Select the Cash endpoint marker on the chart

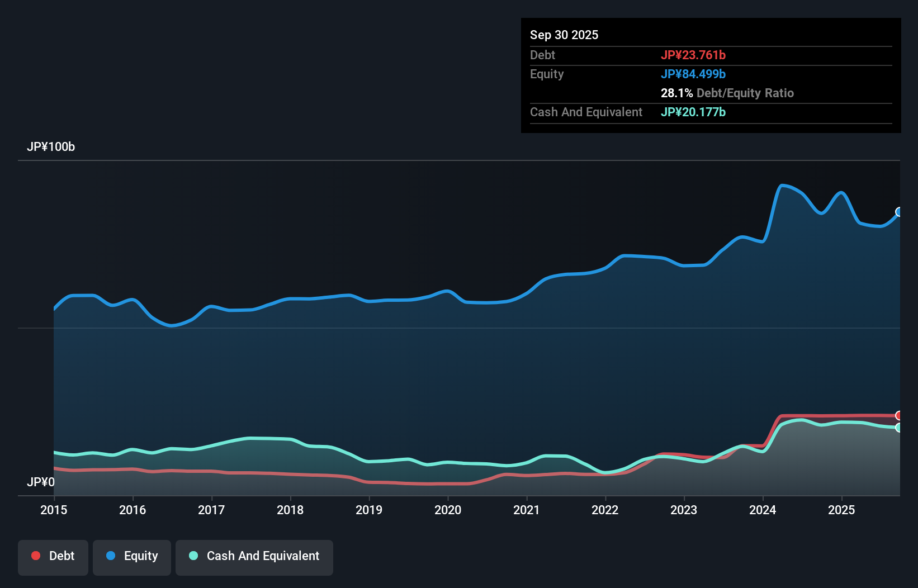click(899, 428)
